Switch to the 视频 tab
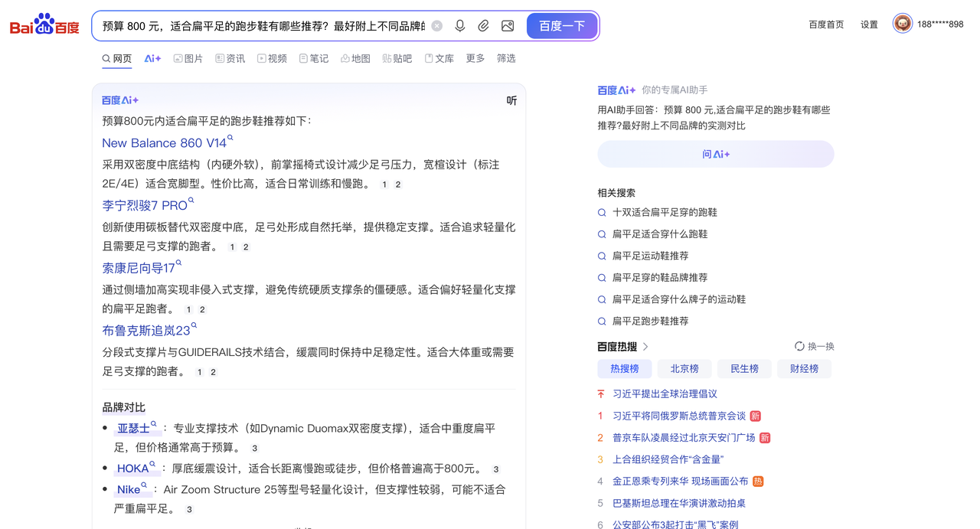This screenshot has height=529, width=980. tap(272, 58)
